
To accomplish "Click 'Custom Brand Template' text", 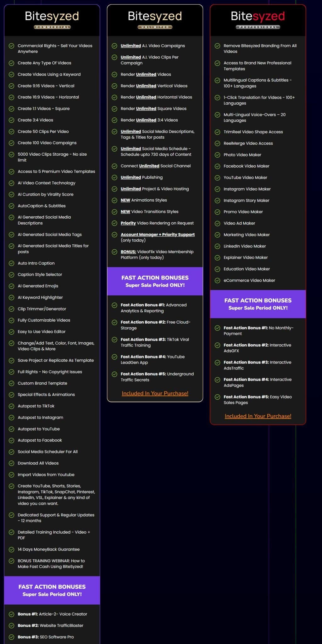I will tap(42, 383).
